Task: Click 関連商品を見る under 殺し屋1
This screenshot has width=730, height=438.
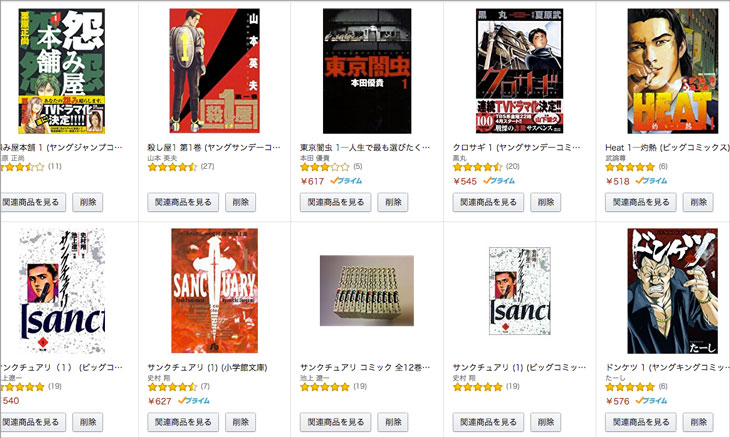Action: tap(183, 202)
